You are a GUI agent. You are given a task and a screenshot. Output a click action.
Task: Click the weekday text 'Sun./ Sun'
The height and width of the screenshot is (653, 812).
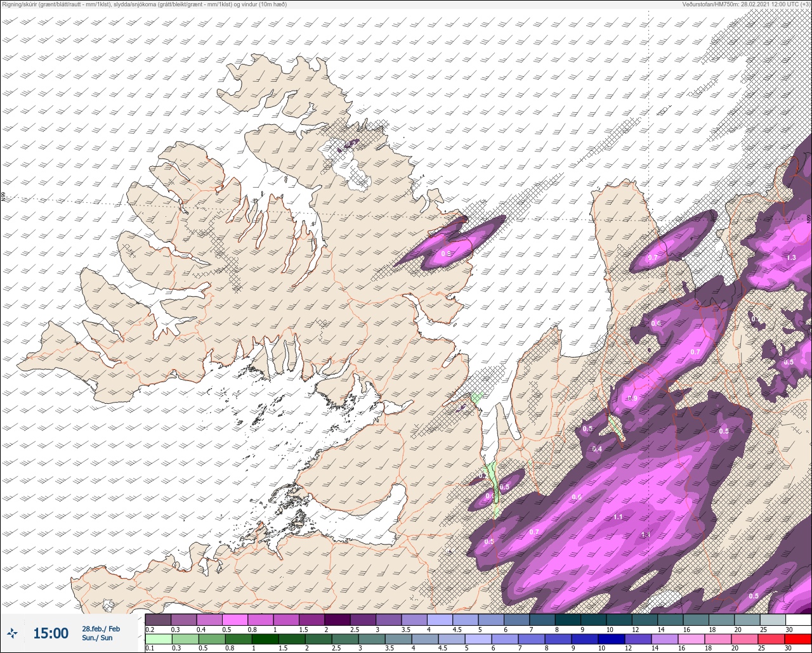(97, 638)
